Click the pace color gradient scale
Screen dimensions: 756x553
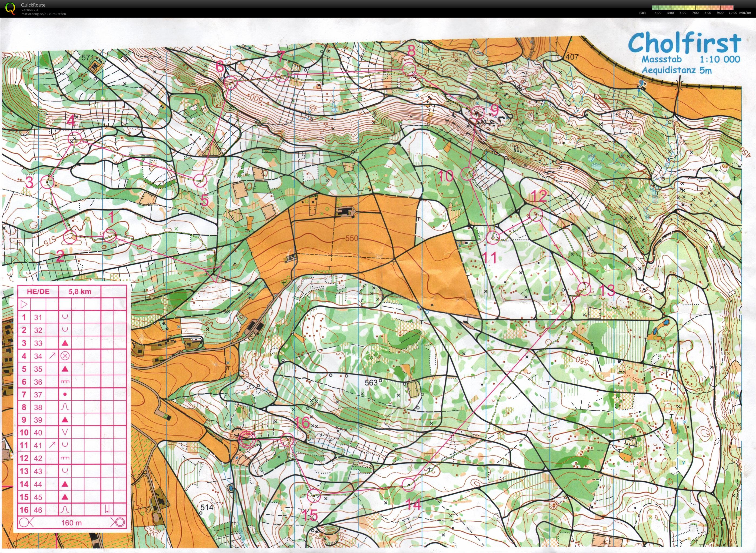click(693, 7)
